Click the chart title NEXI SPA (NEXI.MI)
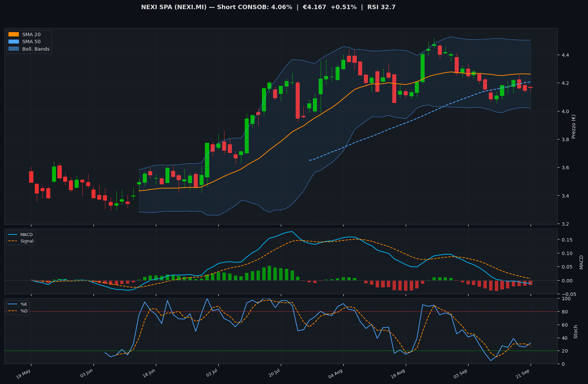Viewport: 588px width, 384px height. pos(174,7)
